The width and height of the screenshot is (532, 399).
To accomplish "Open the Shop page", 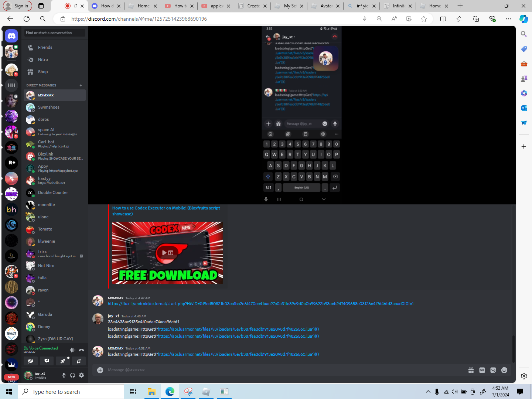I will [55, 72].
